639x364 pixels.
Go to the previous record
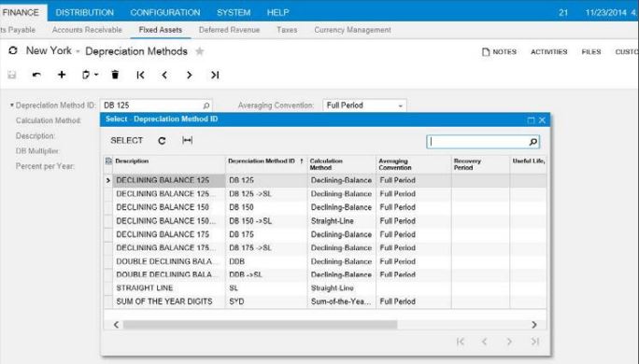[164, 75]
